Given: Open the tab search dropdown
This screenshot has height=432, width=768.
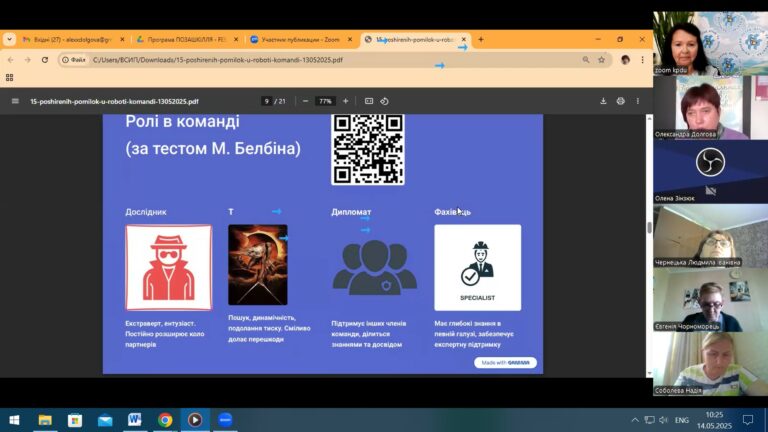Looking at the screenshot, I should pos(9,40).
